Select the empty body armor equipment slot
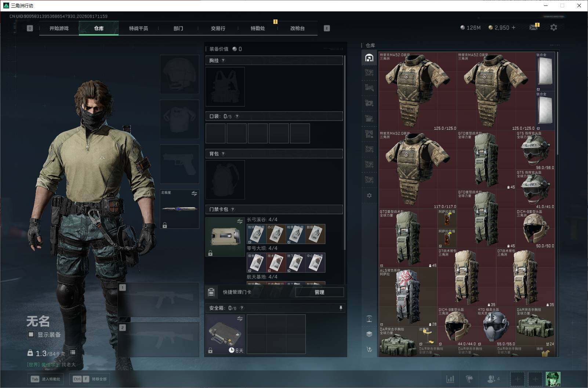 (179, 119)
